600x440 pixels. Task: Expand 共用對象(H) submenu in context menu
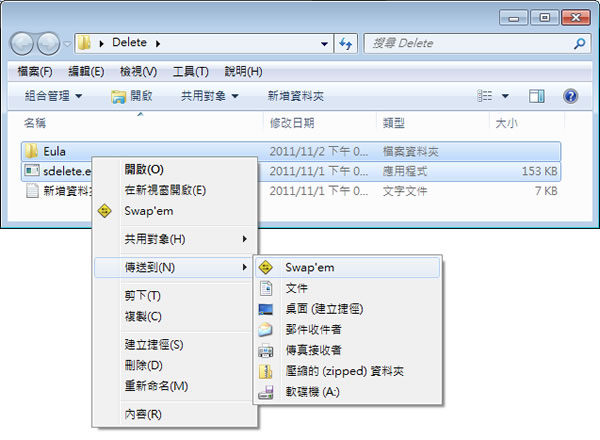tap(175, 239)
